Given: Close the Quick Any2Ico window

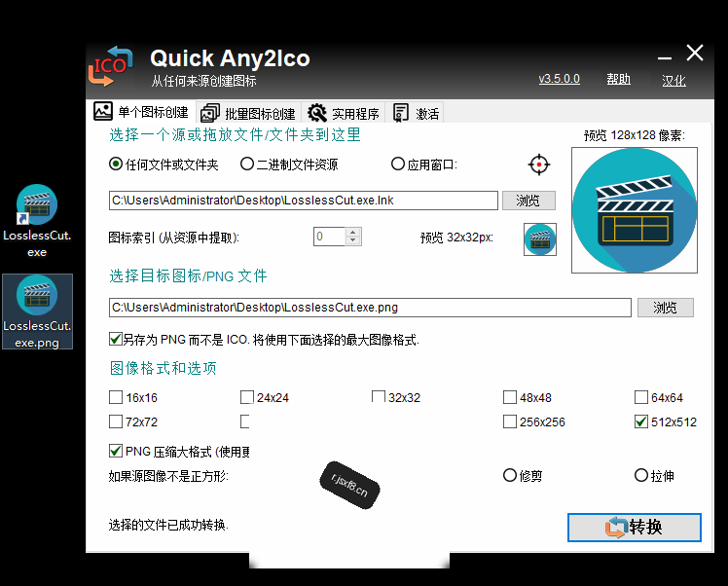Looking at the screenshot, I should 695,53.
